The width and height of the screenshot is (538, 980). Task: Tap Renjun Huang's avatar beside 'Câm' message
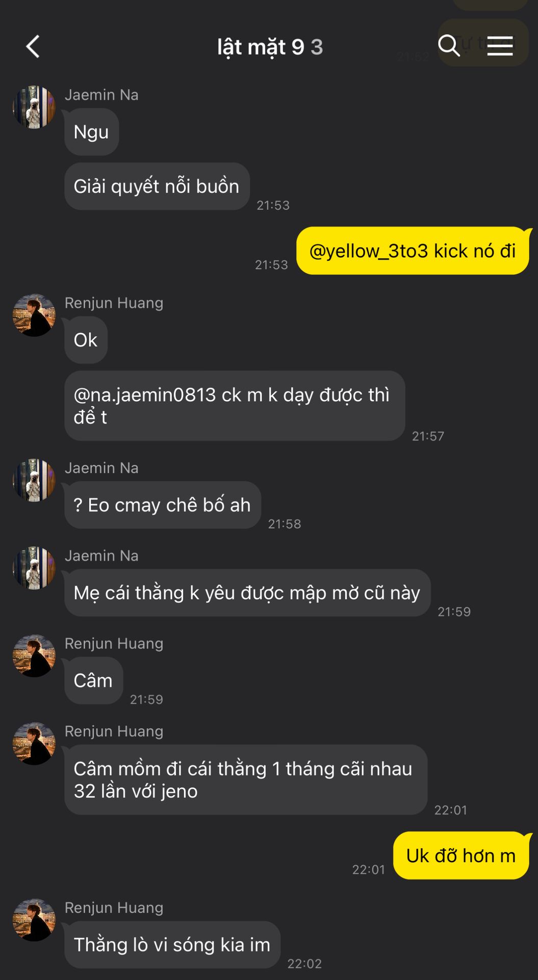click(x=34, y=655)
